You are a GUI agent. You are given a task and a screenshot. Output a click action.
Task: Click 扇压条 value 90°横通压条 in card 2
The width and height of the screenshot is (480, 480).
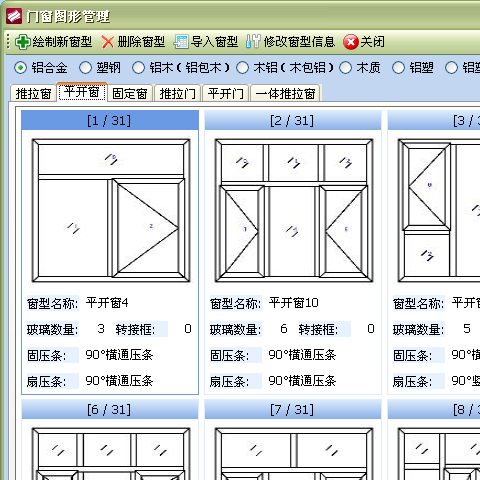(302, 381)
